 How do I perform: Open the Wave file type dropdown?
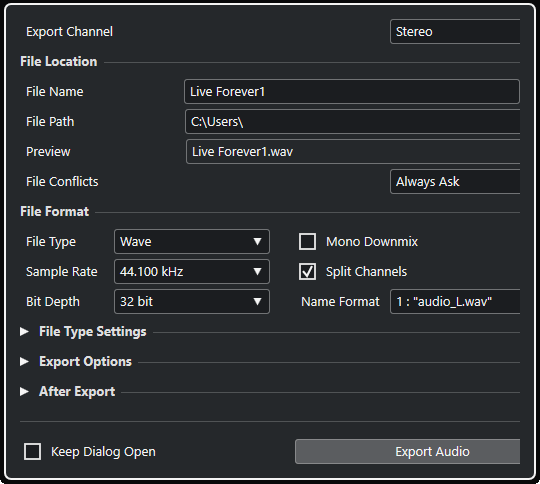point(192,241)
